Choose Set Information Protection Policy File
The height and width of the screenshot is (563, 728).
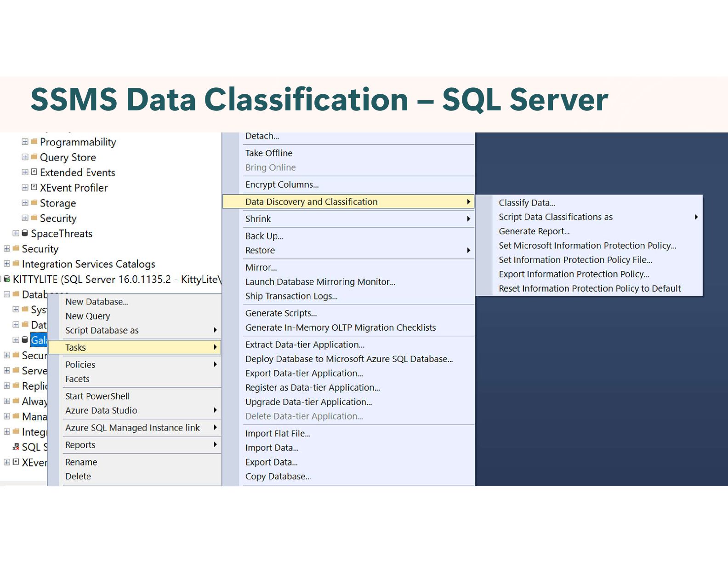point(589,260)
